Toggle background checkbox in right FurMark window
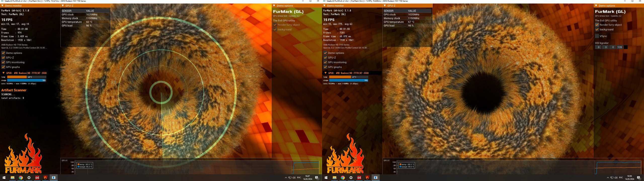 (597, 29)
